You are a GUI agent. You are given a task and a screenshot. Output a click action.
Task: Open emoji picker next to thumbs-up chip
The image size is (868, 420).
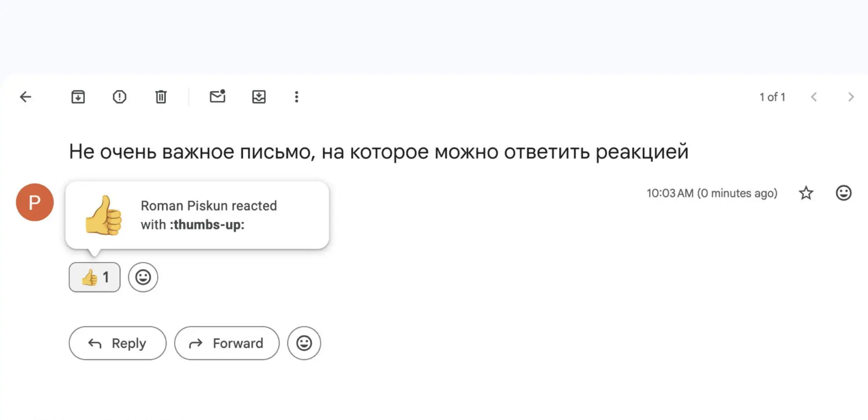click(x=143, y=277)
